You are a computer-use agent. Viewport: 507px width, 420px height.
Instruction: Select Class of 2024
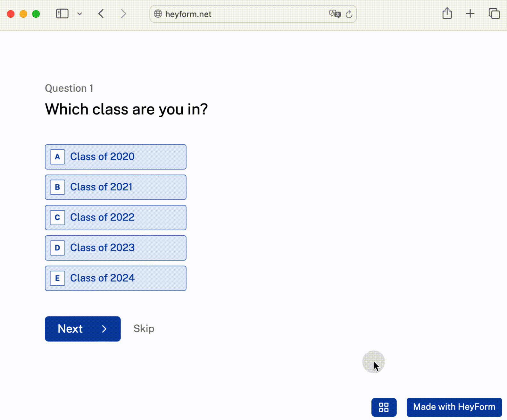(116, 278)
